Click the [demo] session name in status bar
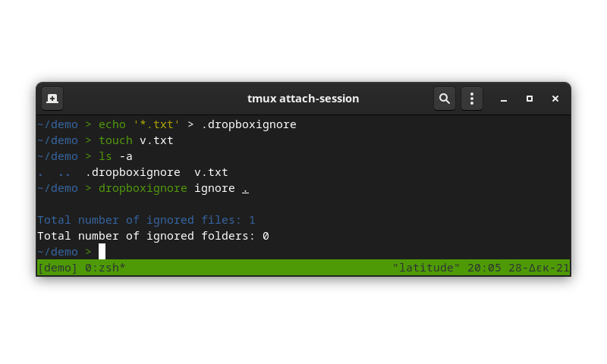This screenshot has width=607, height=364. pyautogui.click(x=58, y=268)
